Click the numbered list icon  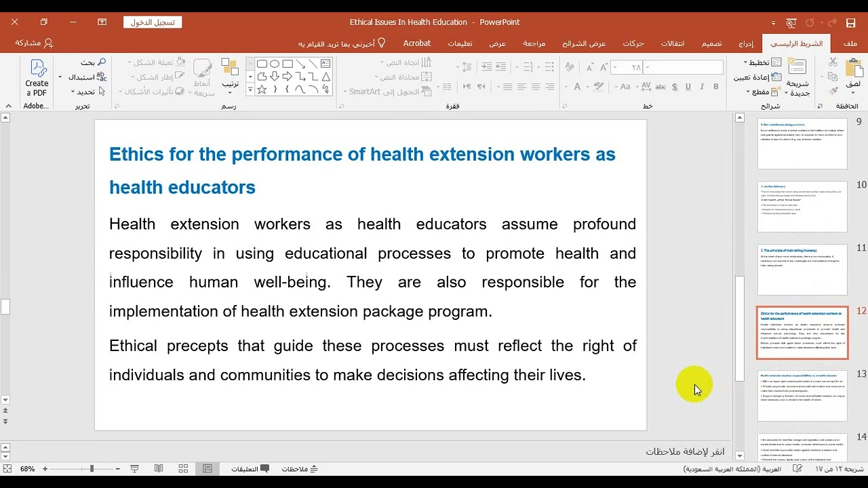tap(528, 67)
